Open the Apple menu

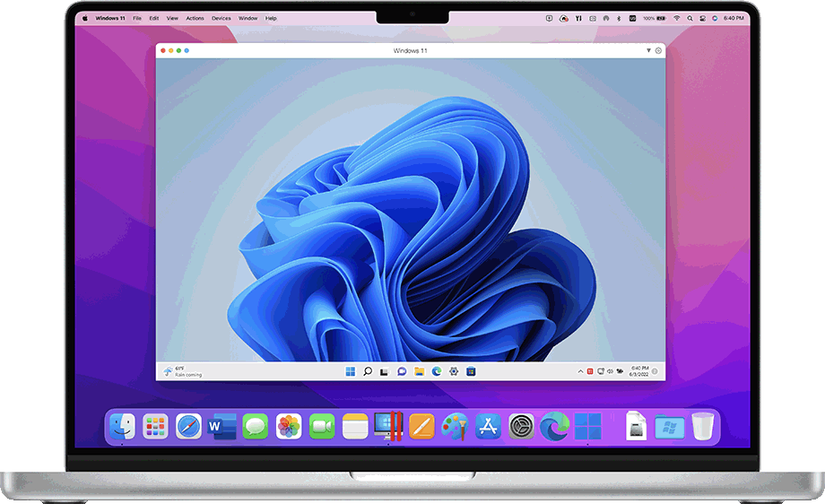pos(84,18)
